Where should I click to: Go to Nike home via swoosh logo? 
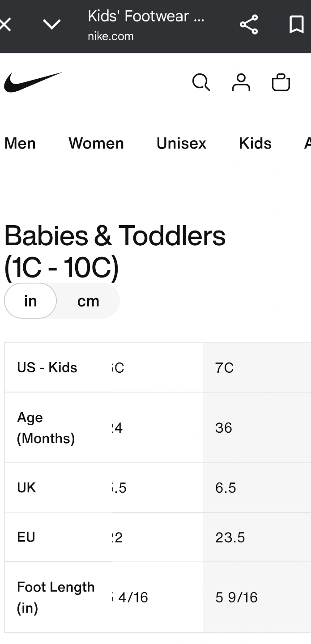click(33, 82)
